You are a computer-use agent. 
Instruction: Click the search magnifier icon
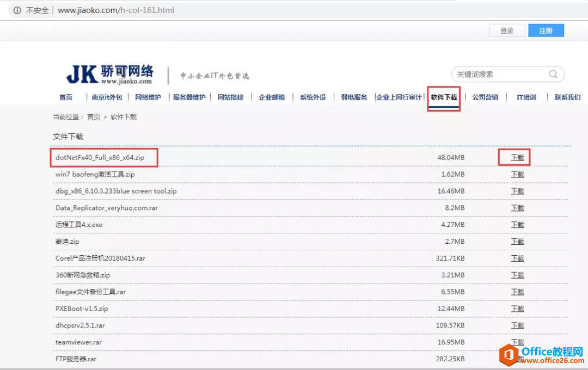click(553, 74)
